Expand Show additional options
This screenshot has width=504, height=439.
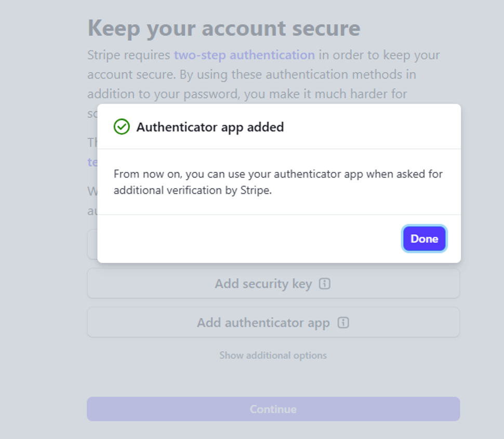point(273,355)
